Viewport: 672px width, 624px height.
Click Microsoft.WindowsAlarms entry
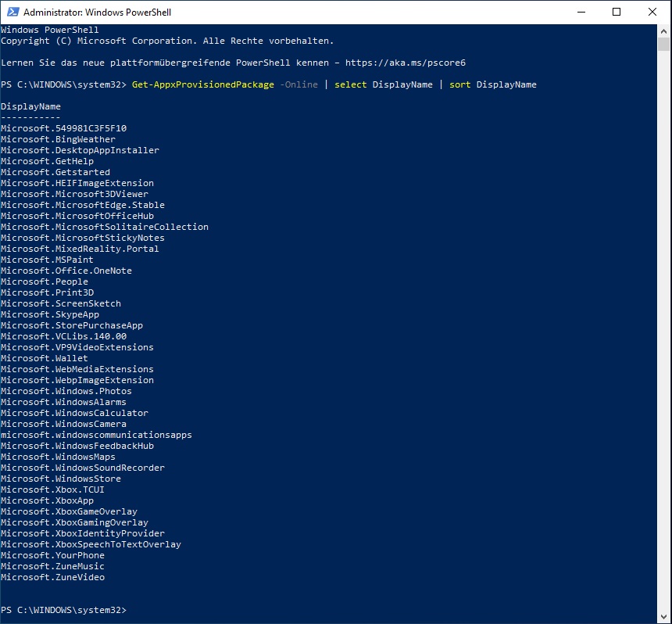point(64,402)
